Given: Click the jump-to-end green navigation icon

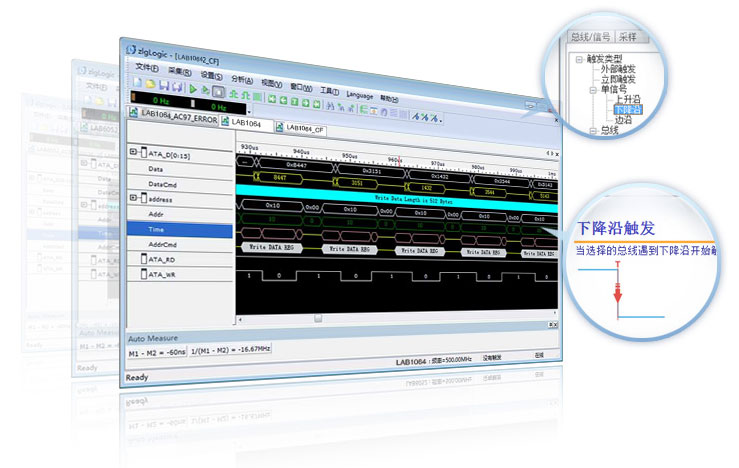Looking at the screenshot, I should point(317,104).
